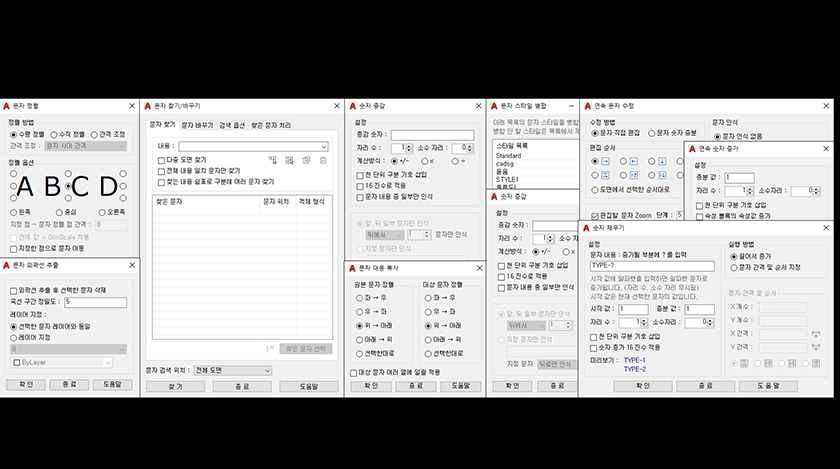Click AutoCAD logo in 문자 외곽선 추출 title bar
840x469 pixels.
[6, 265]
